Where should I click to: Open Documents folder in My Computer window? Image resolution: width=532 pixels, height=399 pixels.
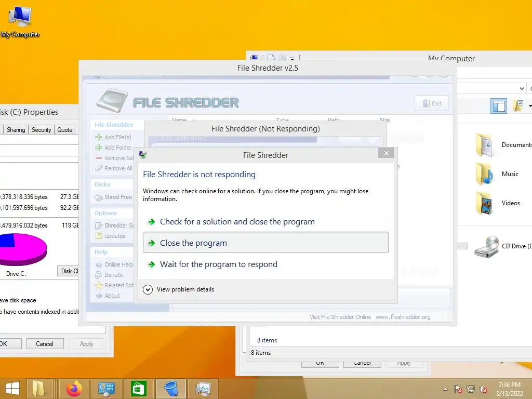click(x=504, y=145)
